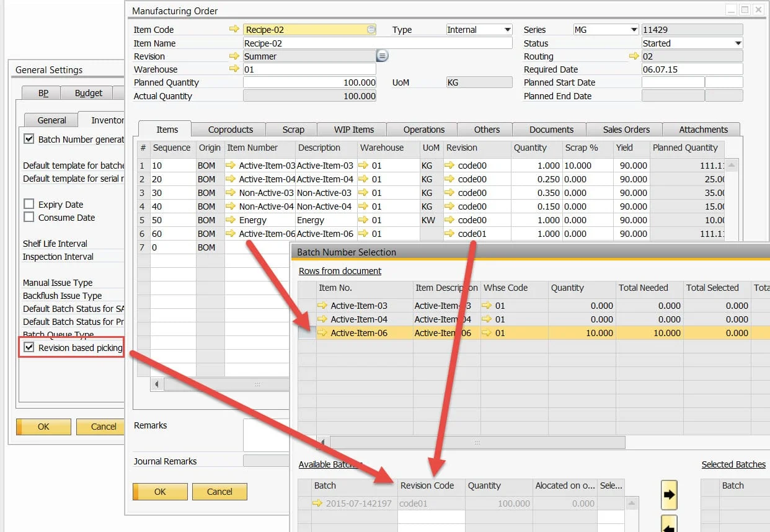Open the link arrow for batch 2015-07-142197
Viewport: 770px width, 532px height.
(318, 503)
